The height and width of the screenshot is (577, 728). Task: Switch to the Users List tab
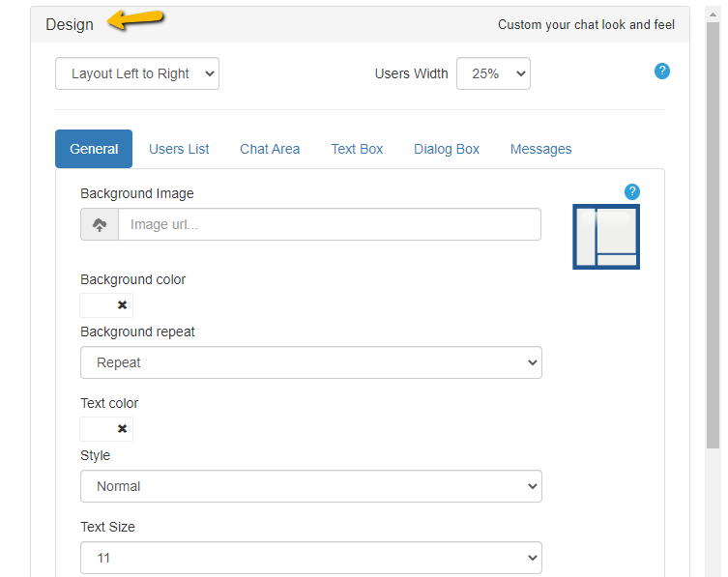coord(179,149)
